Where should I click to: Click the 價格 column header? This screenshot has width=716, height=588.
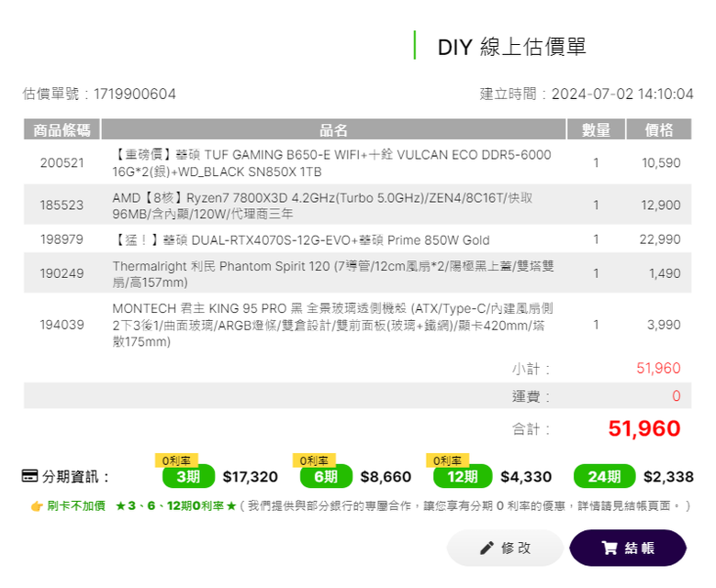pyautogui.click(x=659, y=129)
